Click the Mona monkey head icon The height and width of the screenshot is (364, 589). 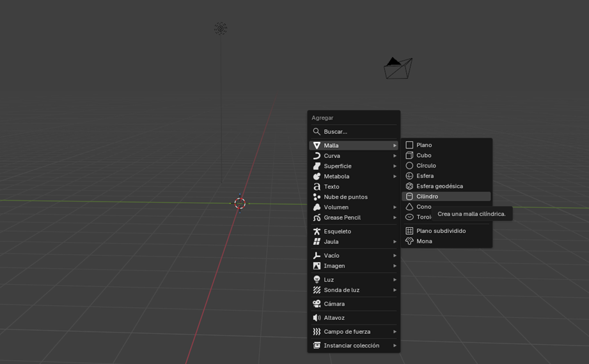pos(409,241)
